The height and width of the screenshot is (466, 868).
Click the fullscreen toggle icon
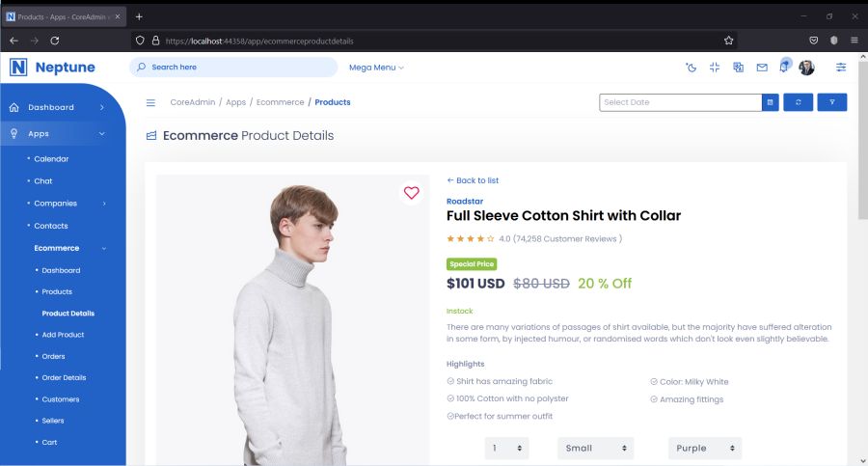[x=715, y=68]
